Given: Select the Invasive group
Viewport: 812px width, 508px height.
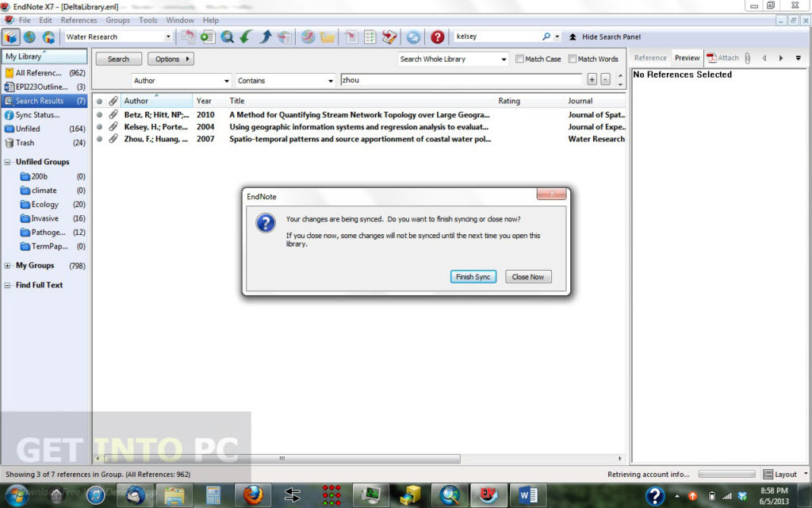Looking at the screenshot, I should click(x=44, y=219).
